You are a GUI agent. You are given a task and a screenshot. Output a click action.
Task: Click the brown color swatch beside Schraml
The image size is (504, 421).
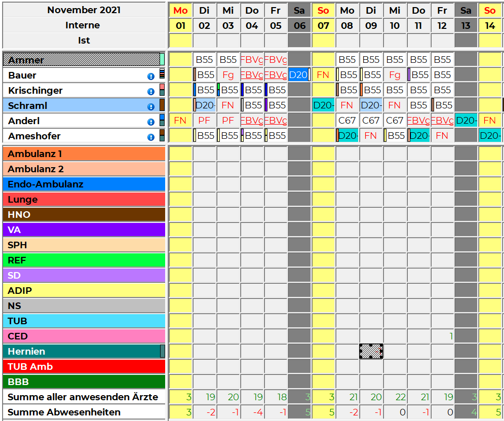(x=162, y=105)
